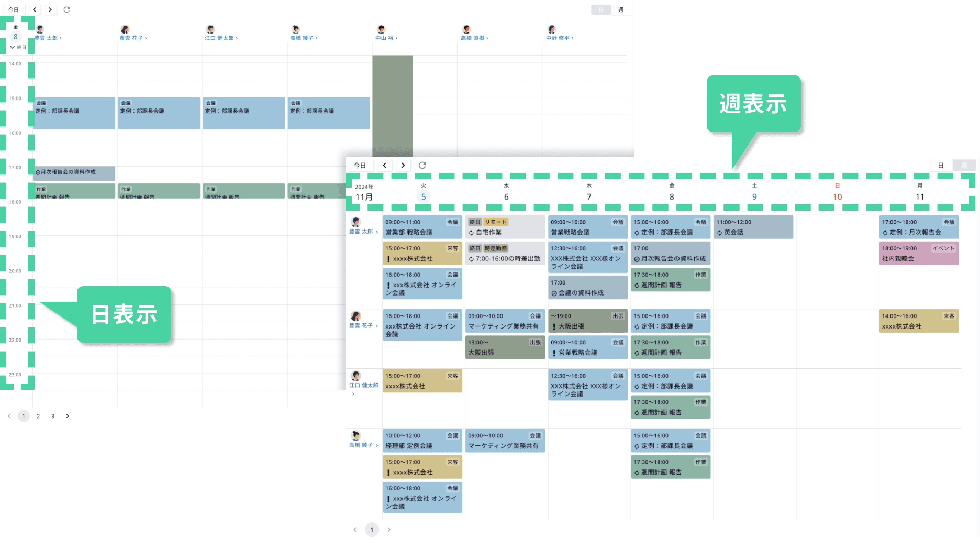Screen dimensions: 980x547
Task: Select page 1 in week view pagination
Action: [x=372, y=530]
